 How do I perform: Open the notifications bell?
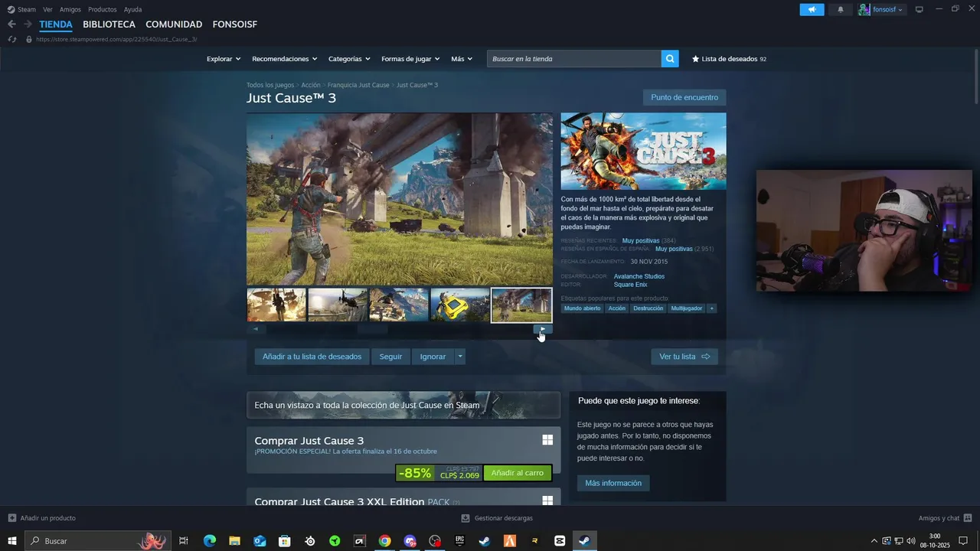point(841,9)
